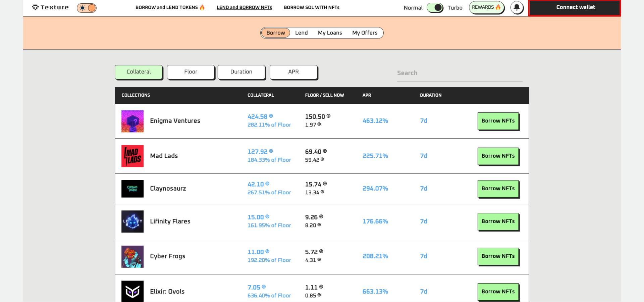Click the Lifinity Flares collection image
Screen dimensions: 644x302
pos(132,221)
